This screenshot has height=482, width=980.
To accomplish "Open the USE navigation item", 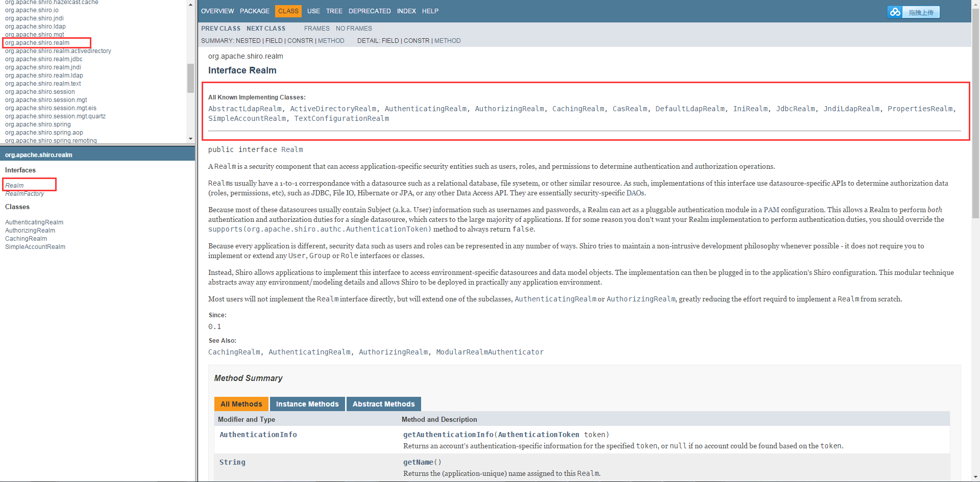I will click(x=313, y=11).
